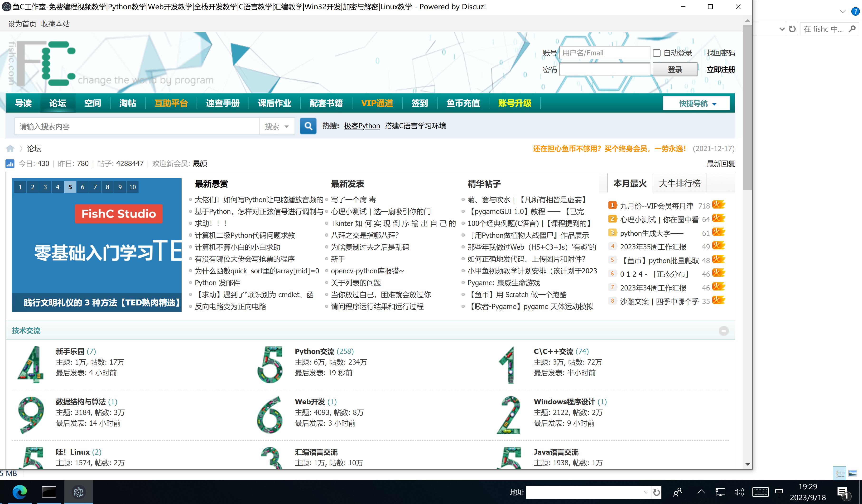
Task: Open the terminal window from taskbar
Action: pos(49,492)
